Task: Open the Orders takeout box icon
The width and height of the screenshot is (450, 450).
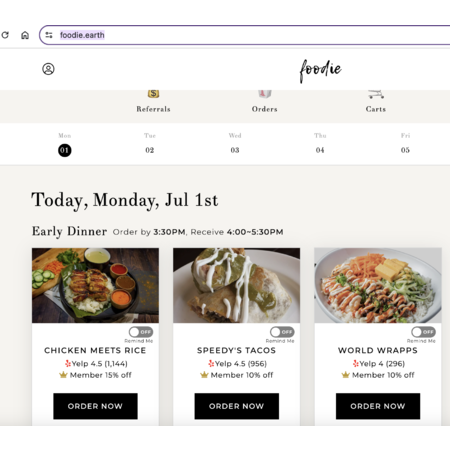Action: [265, 94]
